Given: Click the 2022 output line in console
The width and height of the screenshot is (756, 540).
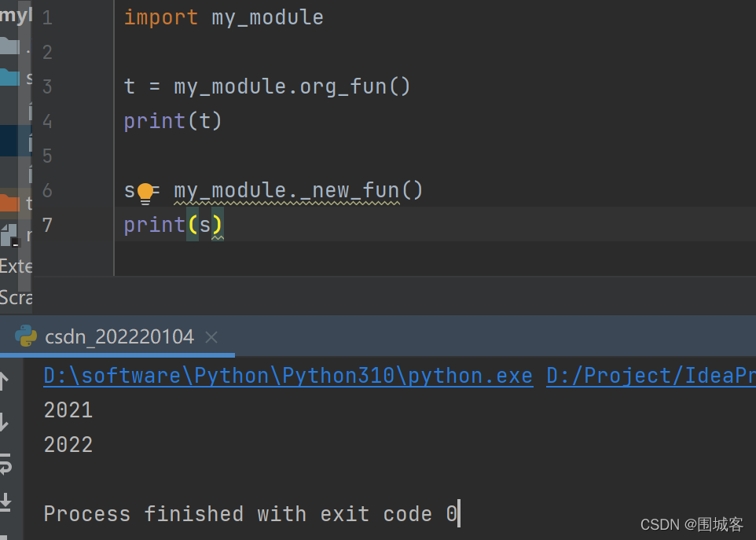Looking at the screenshot, I should tap(68, 445).
